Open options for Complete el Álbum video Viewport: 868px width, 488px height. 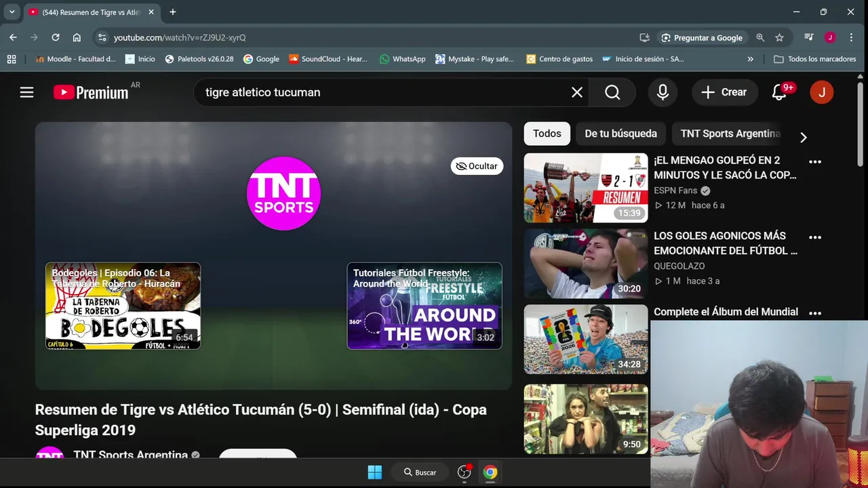[815, 313]
